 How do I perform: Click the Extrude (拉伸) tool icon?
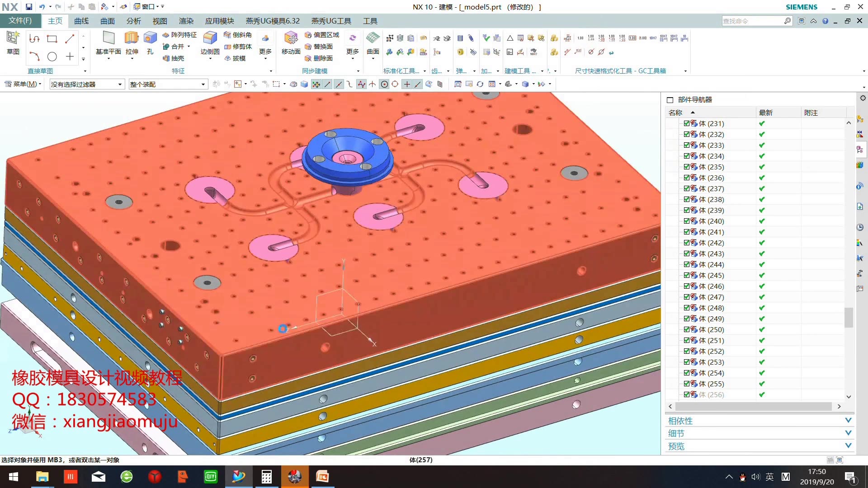click(x=132, y=38)
